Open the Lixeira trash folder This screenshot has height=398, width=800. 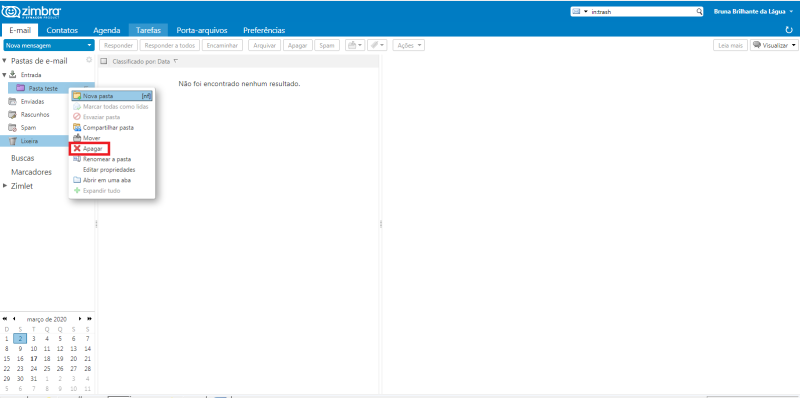point(30,141)
